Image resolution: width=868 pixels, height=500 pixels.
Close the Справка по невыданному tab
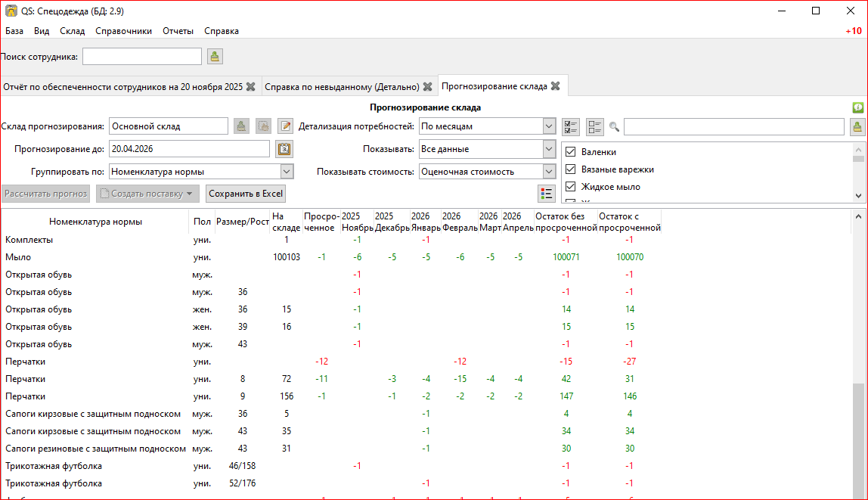427,87
